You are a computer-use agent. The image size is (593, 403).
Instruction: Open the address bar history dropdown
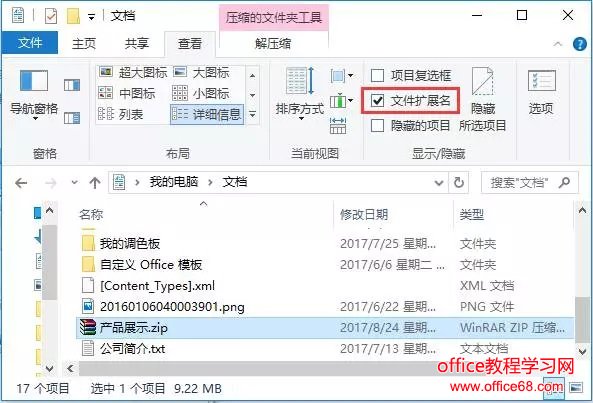(x=439, y=183)
